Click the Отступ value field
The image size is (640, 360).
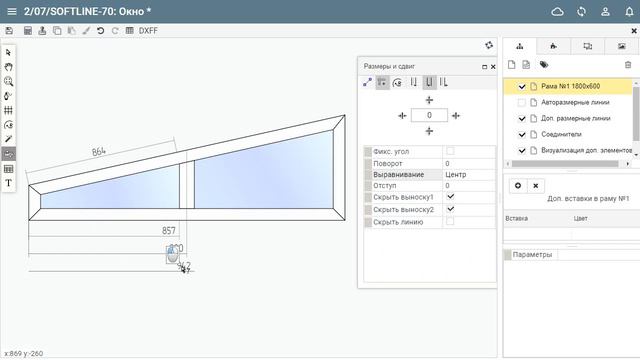(x=469, y=186)
